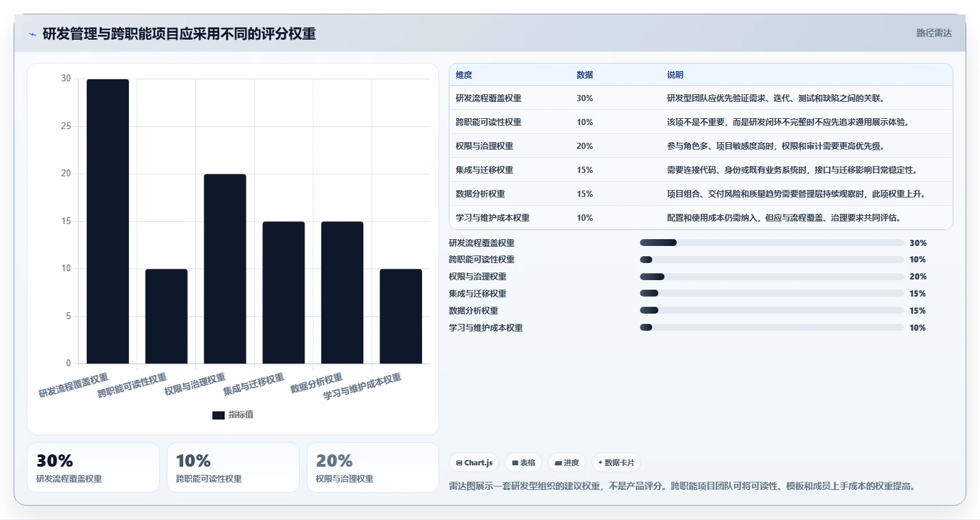Viewport: 980px width, 520px height.
Task: Click description starting 该项不是不重要
Action: (787, 122)
